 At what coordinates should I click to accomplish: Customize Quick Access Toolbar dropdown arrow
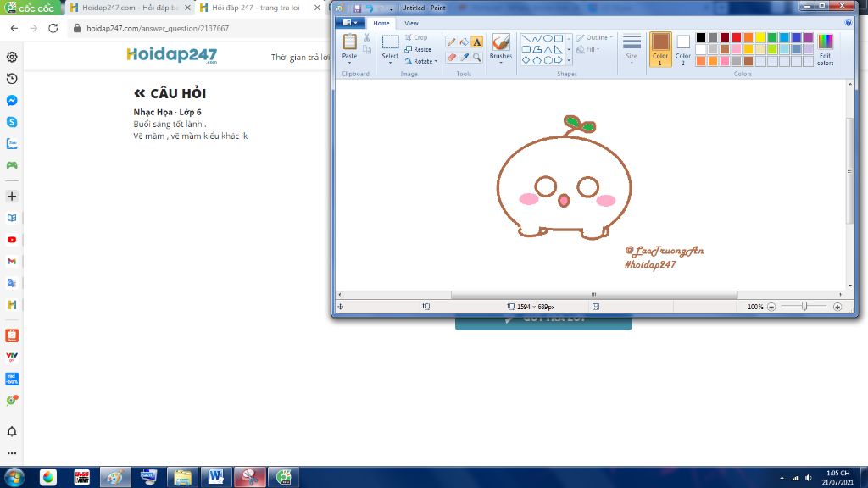tap(392, 8)
